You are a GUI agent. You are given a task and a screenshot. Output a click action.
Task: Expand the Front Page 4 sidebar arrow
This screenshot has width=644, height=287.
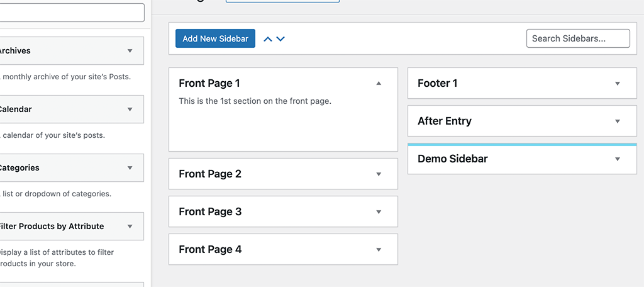(x=379, y=250)
